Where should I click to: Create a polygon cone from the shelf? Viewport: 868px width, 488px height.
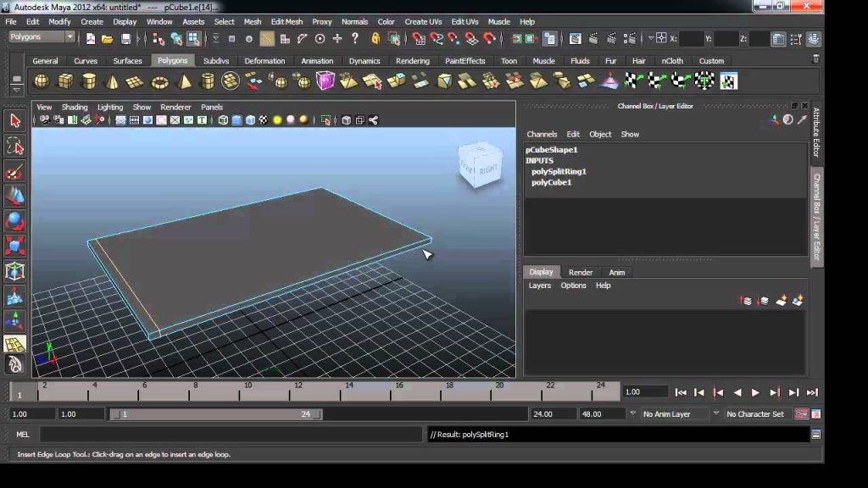[x=113, y=81]
